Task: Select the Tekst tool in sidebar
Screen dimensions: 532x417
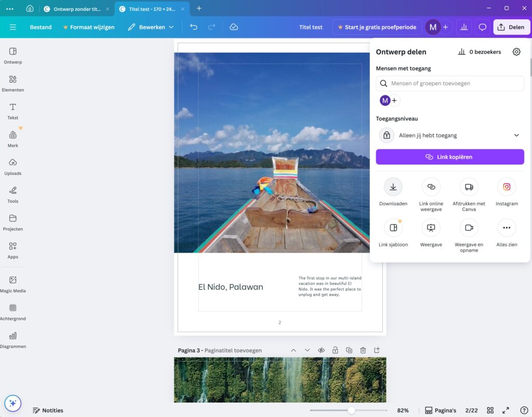Action: 12,111
